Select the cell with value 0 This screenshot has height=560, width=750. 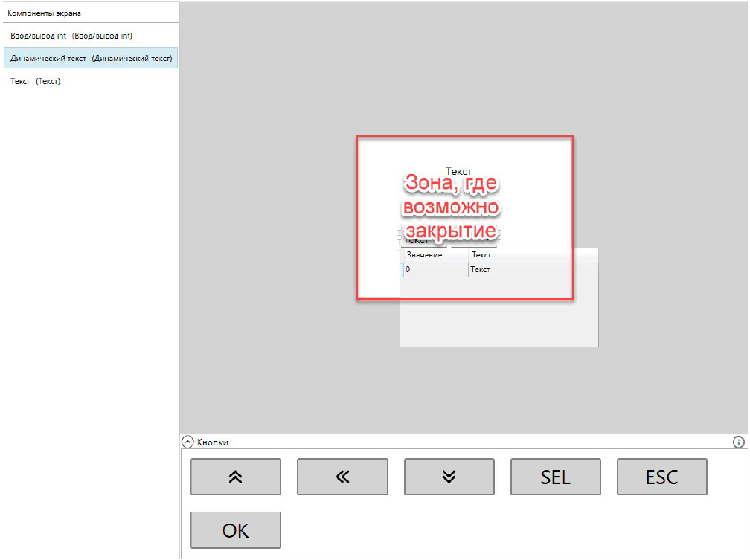435,270
